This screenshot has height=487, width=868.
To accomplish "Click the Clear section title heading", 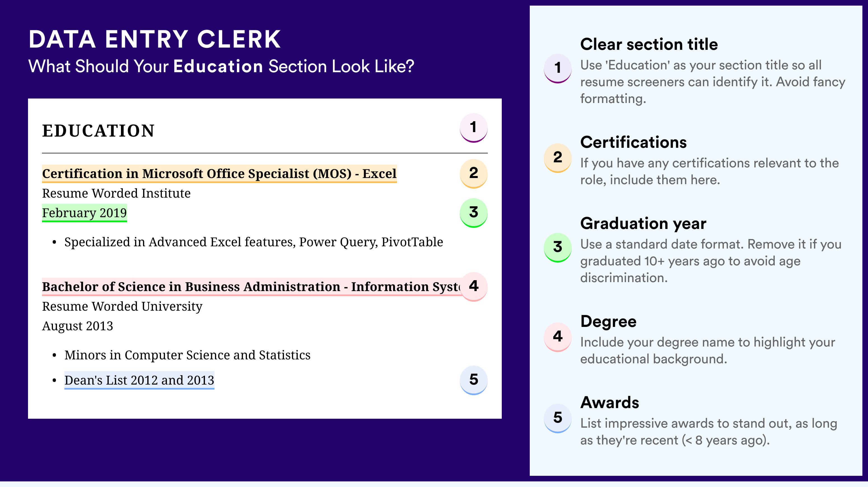I will (x=649, y=44).
